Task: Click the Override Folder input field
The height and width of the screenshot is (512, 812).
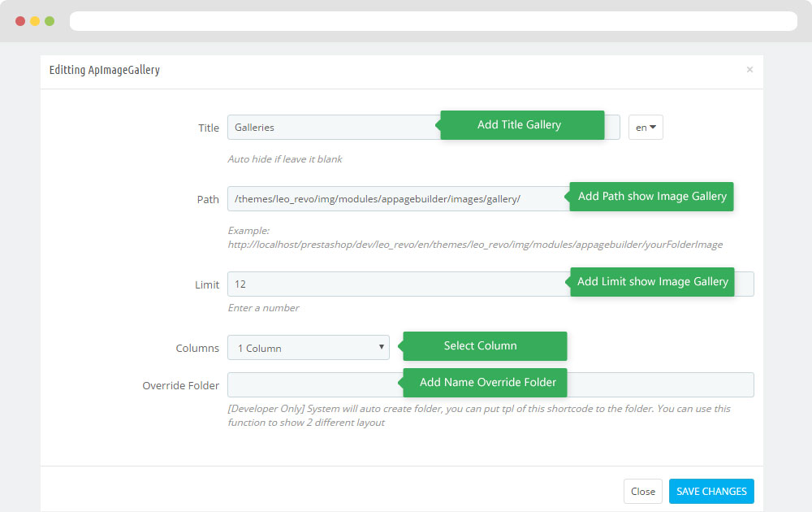Action: point(490,385)
